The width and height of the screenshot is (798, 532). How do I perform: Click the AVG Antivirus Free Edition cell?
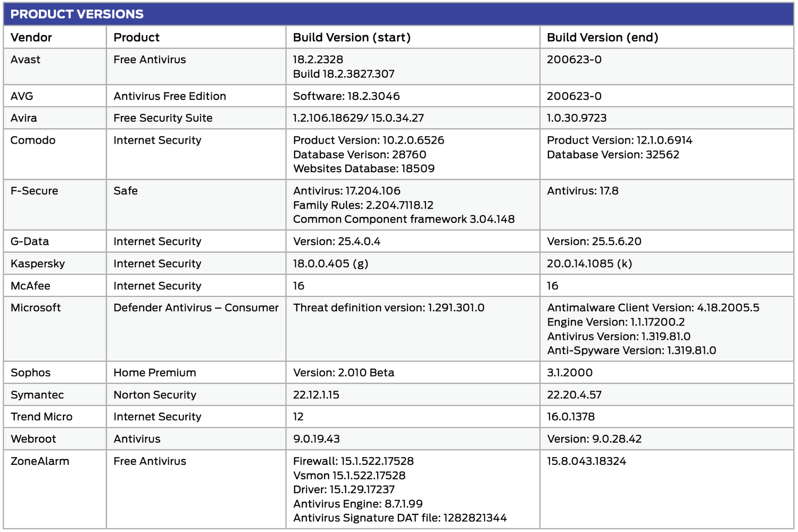[170, 96]
